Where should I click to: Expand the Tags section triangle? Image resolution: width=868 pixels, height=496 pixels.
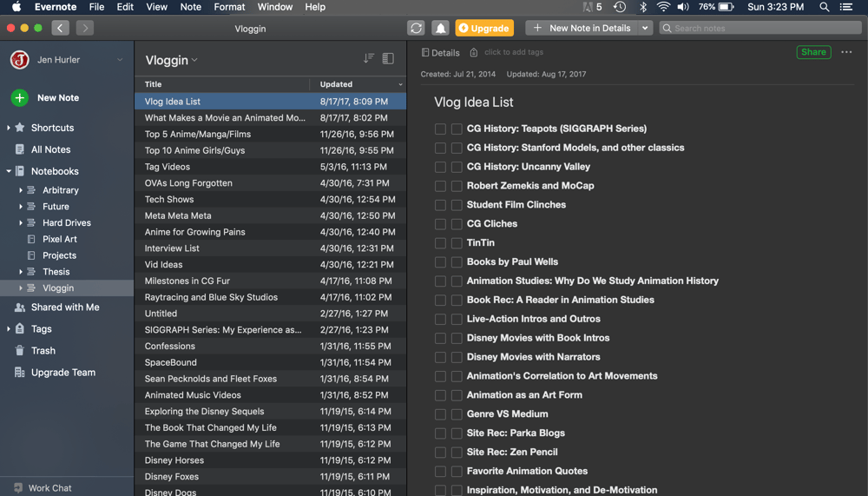point(9,329)
